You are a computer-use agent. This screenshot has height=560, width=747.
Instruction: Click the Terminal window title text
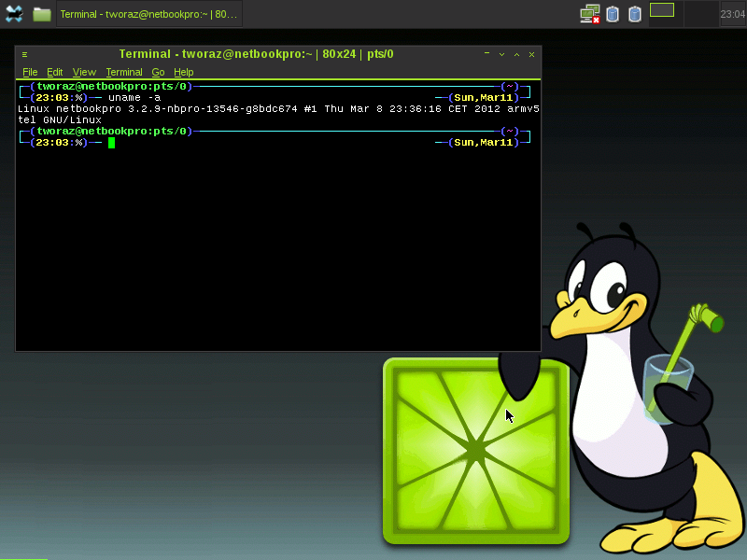tap(256, 54)
